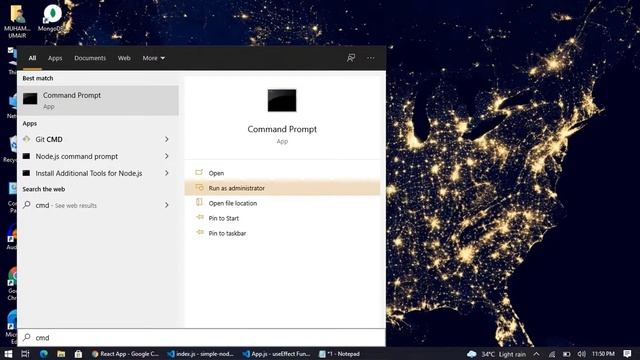Click the network tray icon
The width and height of the screenshot is (640, 360).
pos(552,354)
